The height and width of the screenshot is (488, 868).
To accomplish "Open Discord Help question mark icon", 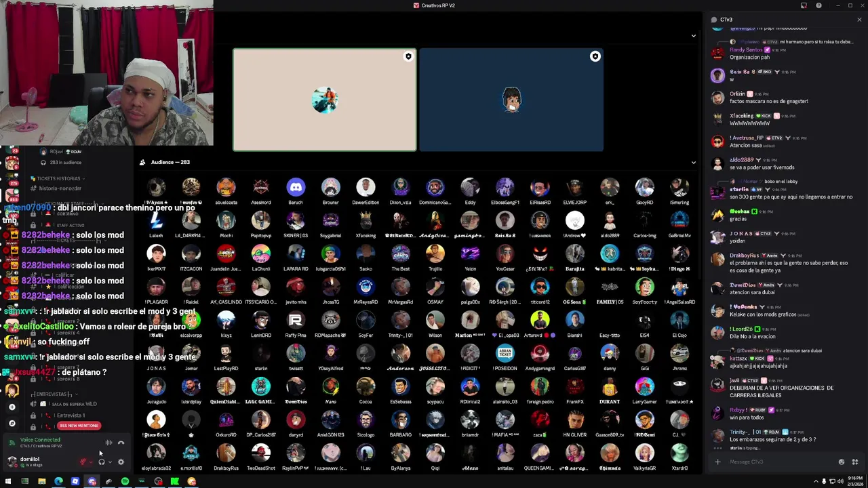I will [x=818, y=5].
